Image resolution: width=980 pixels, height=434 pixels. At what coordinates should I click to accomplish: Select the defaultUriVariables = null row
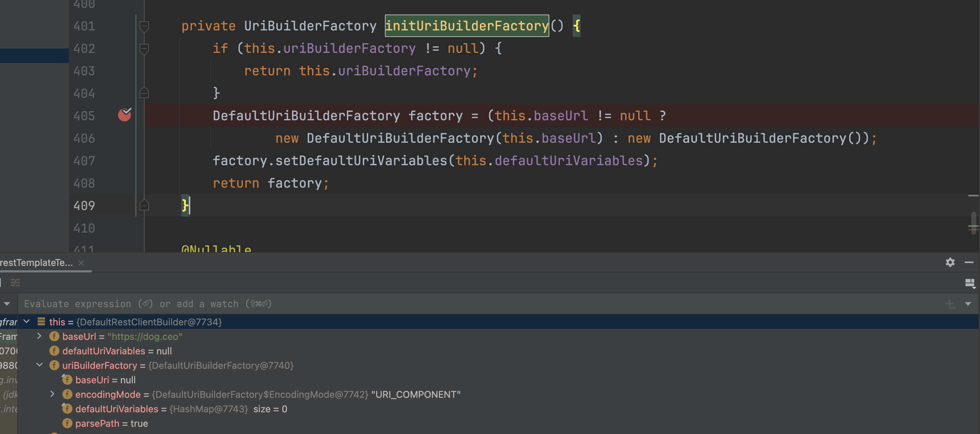[498, 350]
